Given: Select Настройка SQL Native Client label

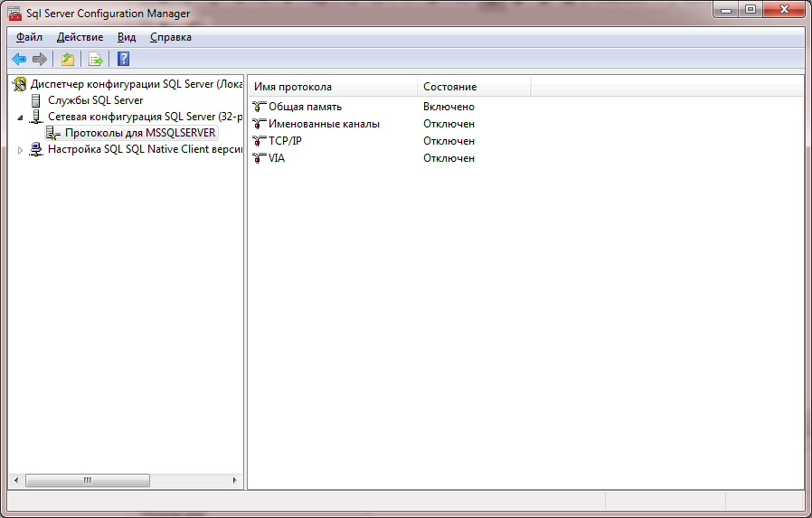Looking at the screenshot, I should [146, 149].
